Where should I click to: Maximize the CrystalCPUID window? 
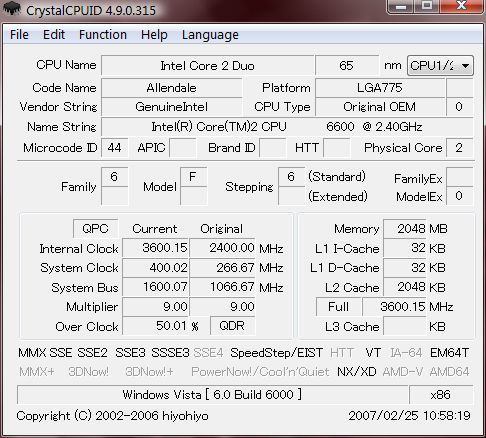point(427,7)
